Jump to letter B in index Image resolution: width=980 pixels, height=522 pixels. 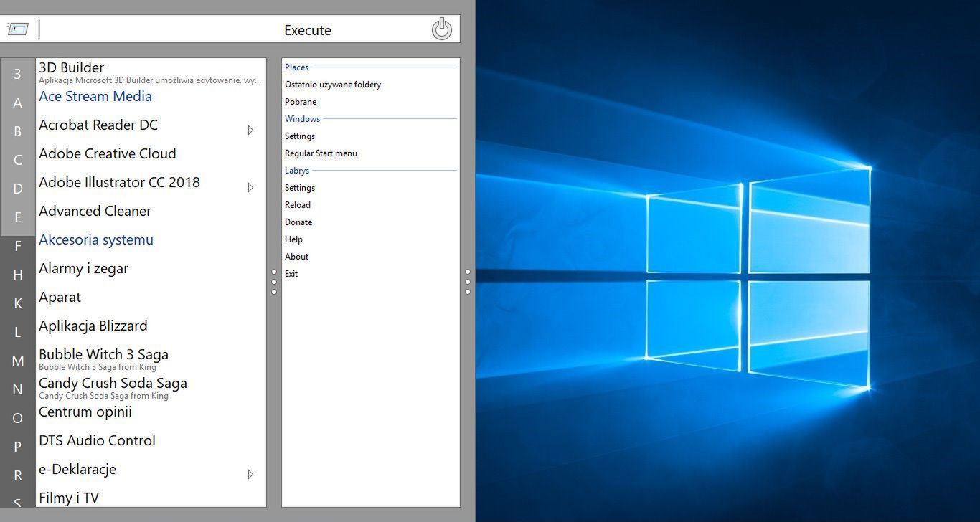pyautogui.click(x=17, y=131)
